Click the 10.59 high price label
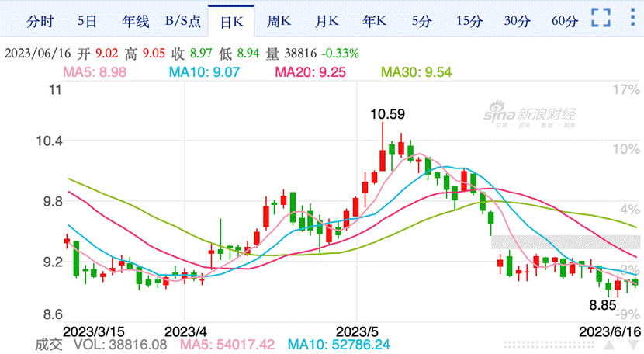 (x=387, y=114)
